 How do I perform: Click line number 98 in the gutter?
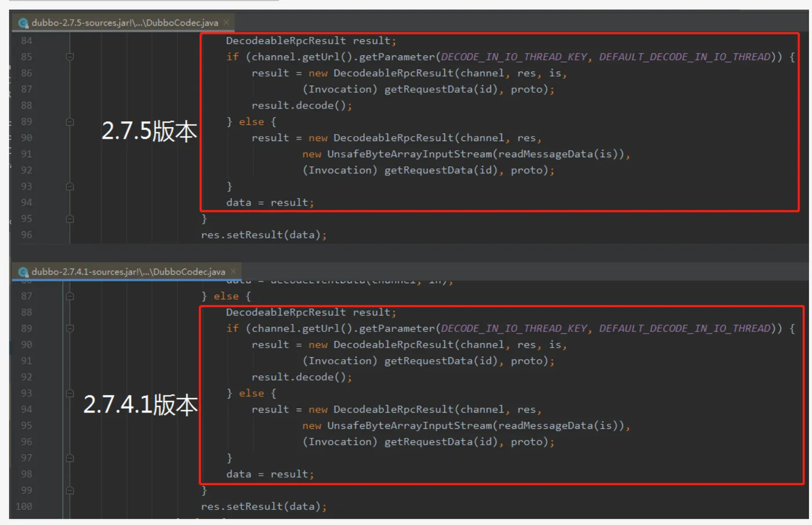(27, 474)
